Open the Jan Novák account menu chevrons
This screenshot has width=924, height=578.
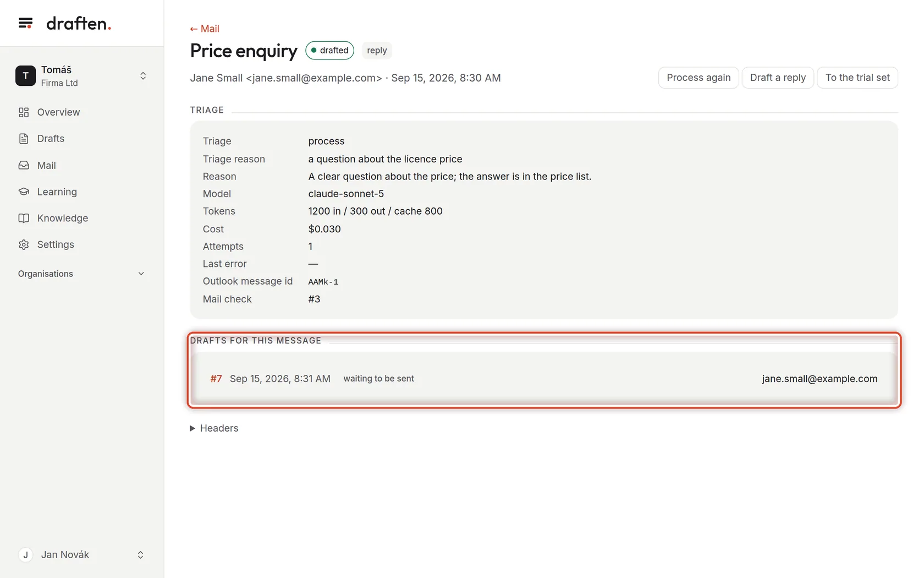pyautogui.click(x=140, y=555)
